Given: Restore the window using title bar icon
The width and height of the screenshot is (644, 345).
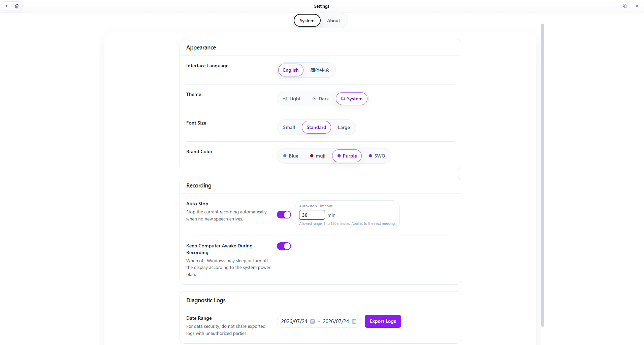Looking at the screenshot, I should tap(625, 6).
